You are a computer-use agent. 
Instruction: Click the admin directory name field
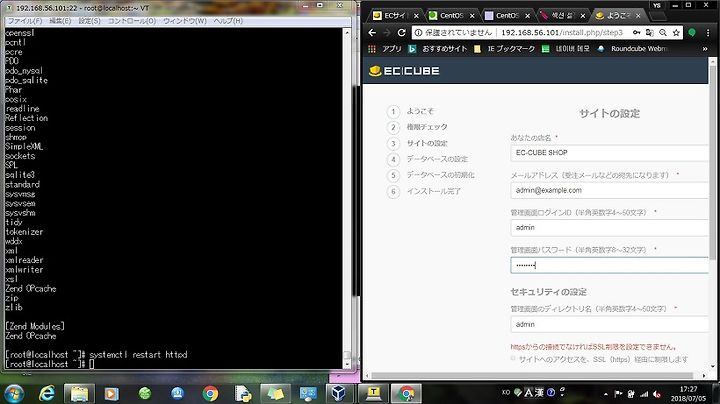pyautogui.click(x=609, y=325)
